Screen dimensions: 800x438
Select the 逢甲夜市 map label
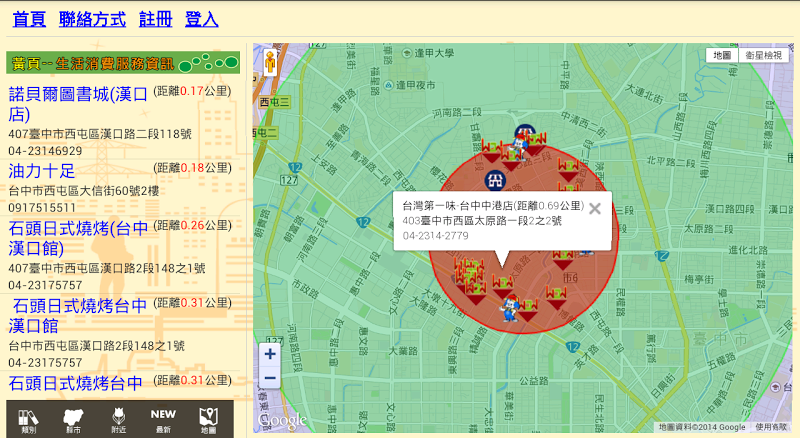415,85
